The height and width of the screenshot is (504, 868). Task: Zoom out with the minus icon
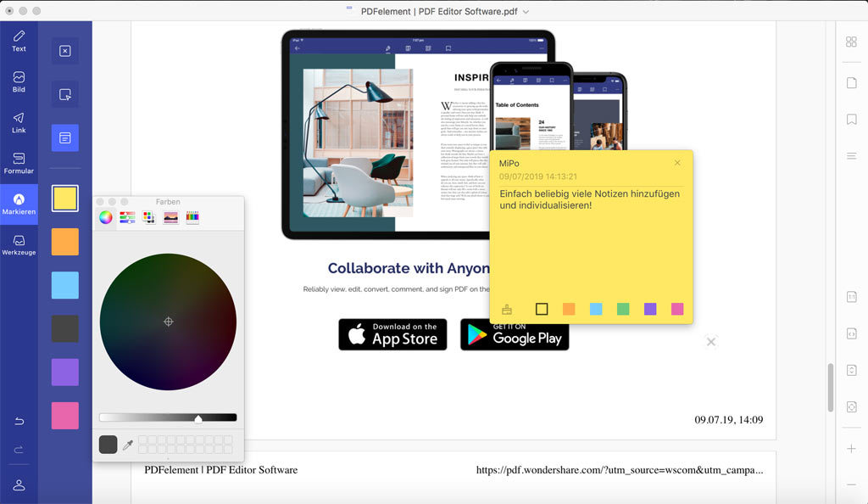click(x=851, y=485)
